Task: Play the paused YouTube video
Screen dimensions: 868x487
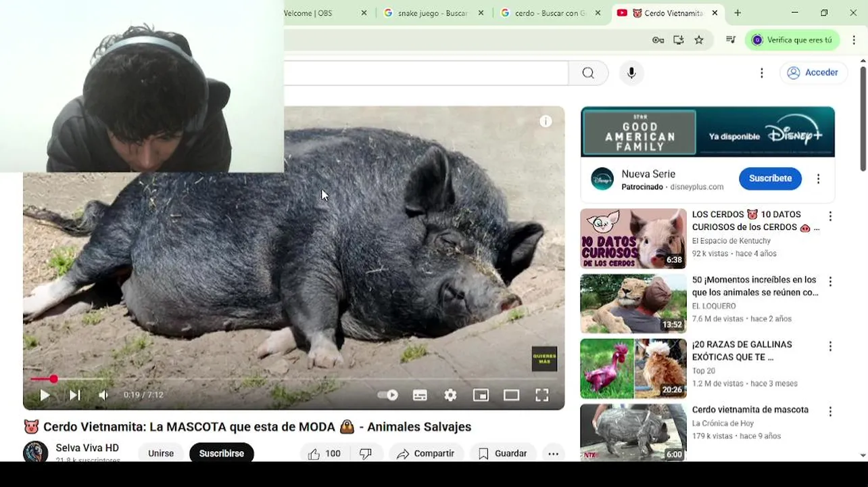Action: point(45,395)
